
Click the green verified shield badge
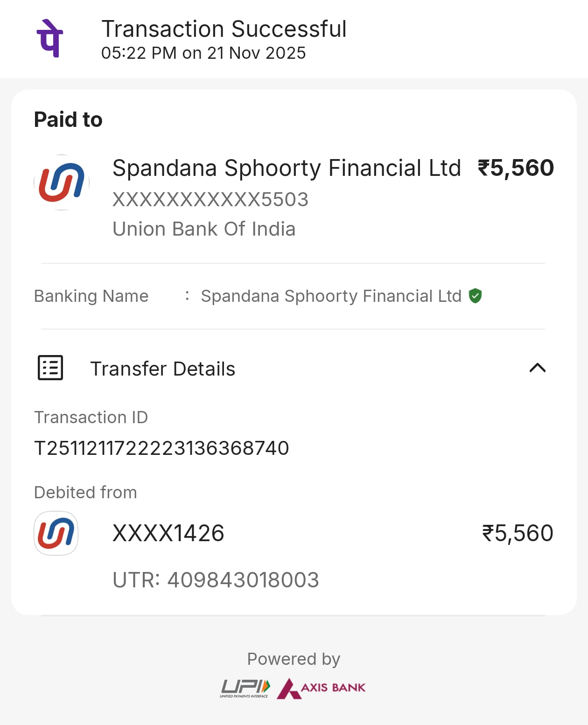tap(475, 296)
